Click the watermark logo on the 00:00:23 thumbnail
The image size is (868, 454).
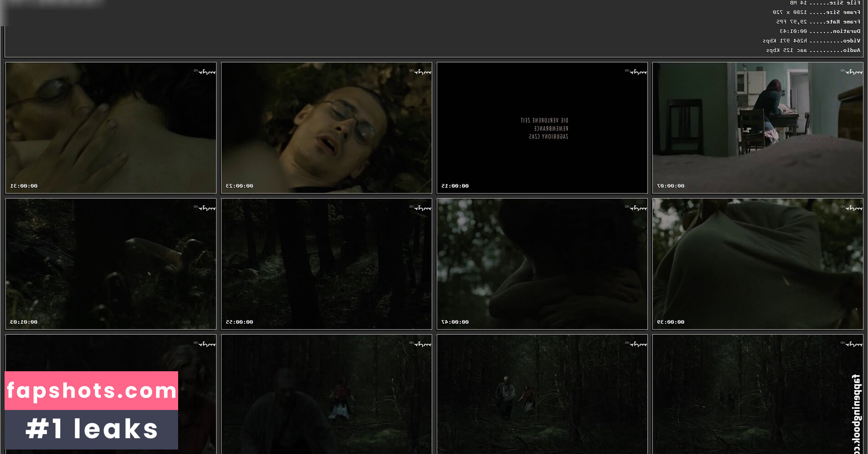tap(421, 72)
